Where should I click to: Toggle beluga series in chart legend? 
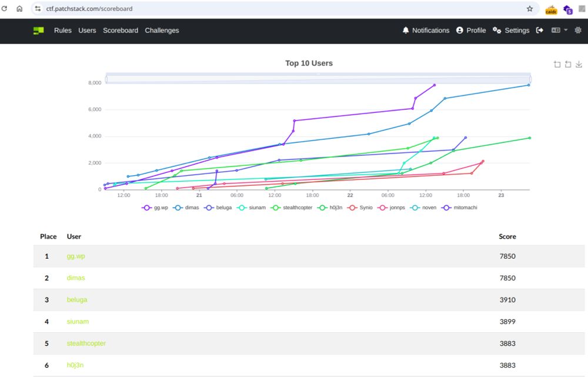pos(218,208)
